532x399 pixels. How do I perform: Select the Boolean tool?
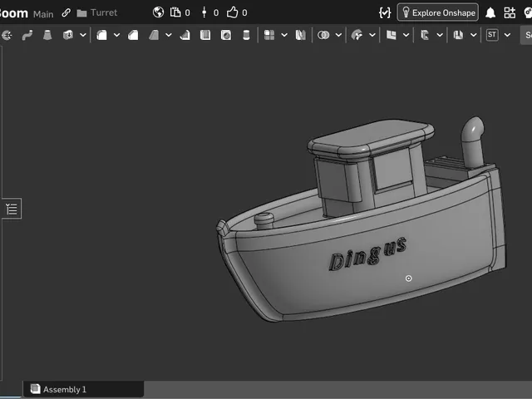click(323, 35)
